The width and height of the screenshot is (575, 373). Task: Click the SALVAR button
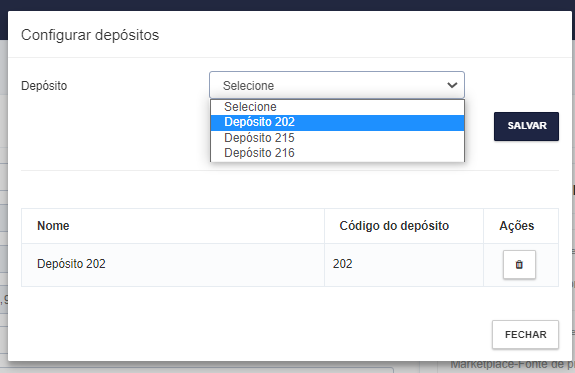click(x=526, y=126)
